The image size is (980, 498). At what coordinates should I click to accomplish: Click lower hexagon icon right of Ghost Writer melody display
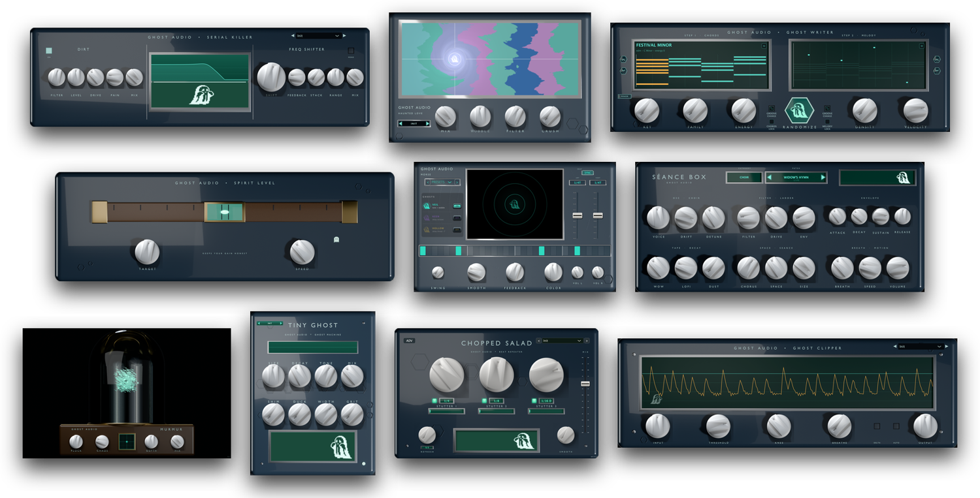[937, 70]
